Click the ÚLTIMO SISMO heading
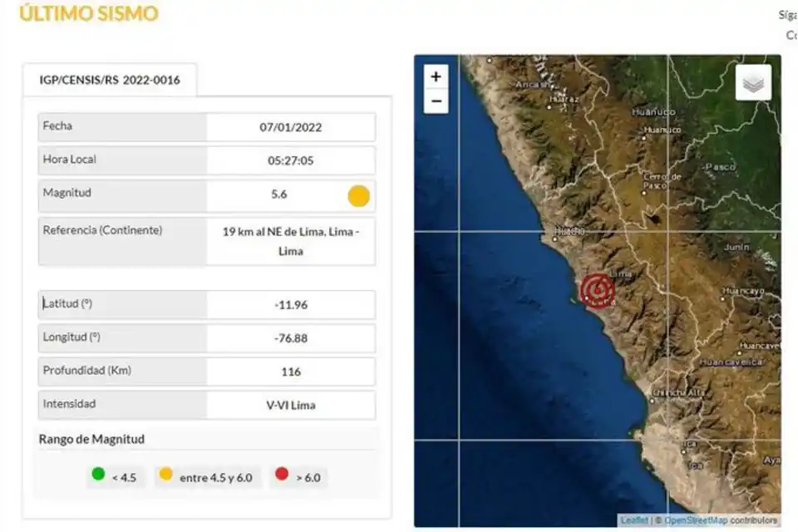Image resolution: width=798 pixels, height=532 pixels. [86, 14]
